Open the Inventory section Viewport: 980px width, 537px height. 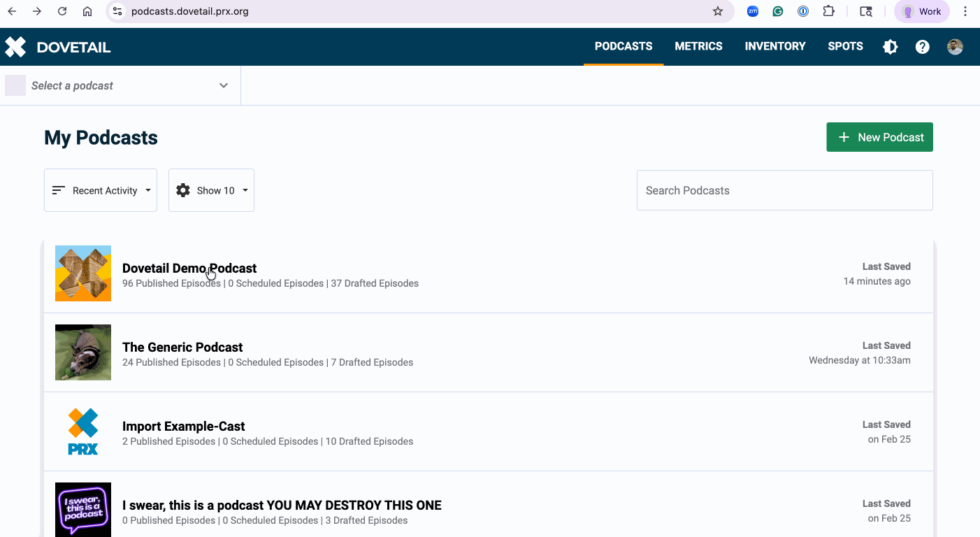775,46
